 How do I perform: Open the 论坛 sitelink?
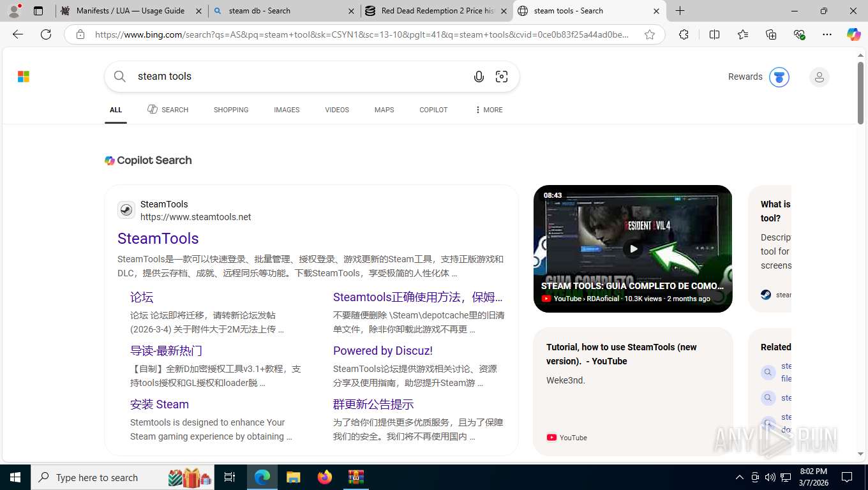click(x=142, y=297)
